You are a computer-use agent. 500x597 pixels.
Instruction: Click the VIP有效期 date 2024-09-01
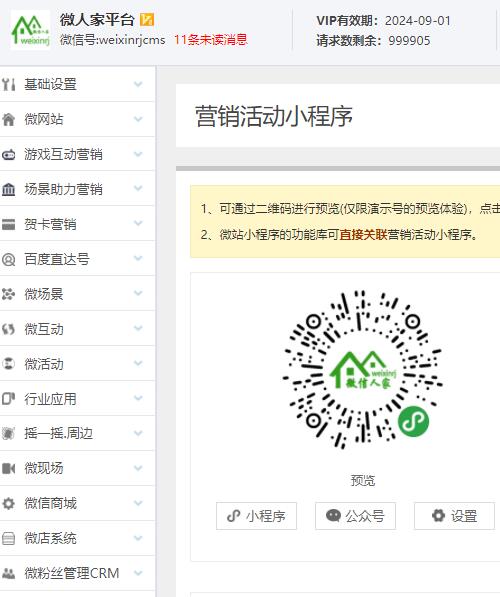[418, 21]
